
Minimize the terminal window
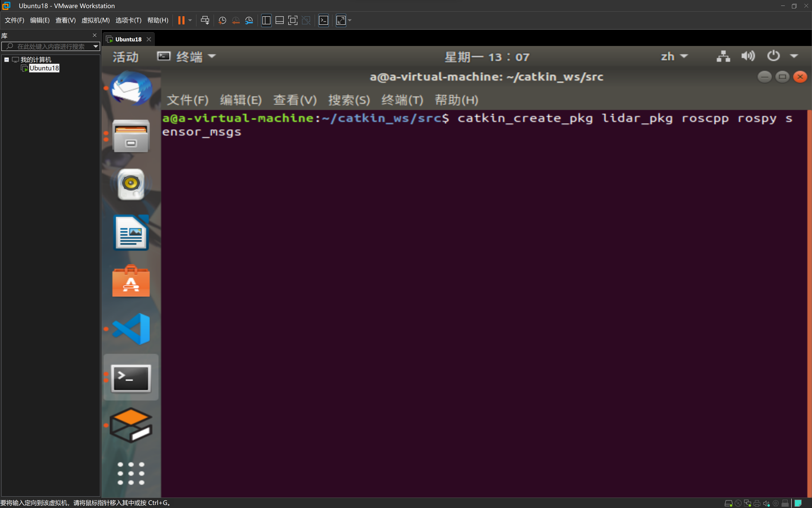764,77
